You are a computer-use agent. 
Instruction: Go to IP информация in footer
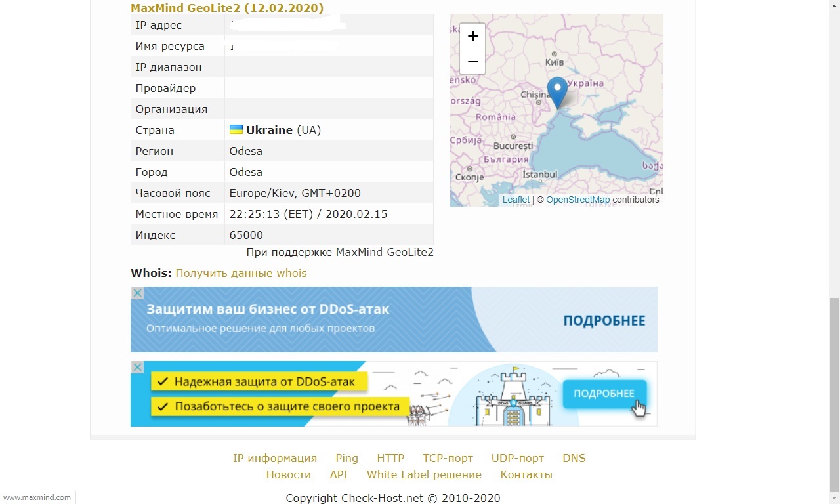click(x=275, y=458)
